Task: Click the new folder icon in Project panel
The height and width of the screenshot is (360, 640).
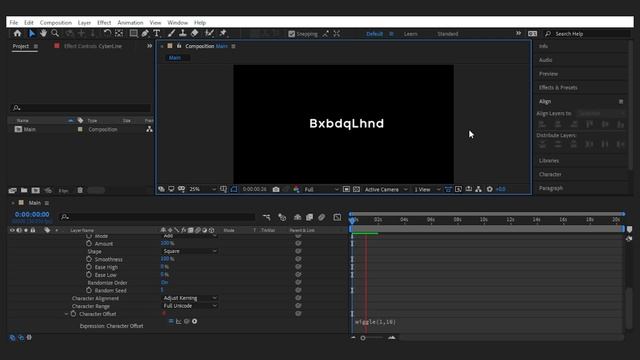Action: pyautogui.click(x=24, y=191)
